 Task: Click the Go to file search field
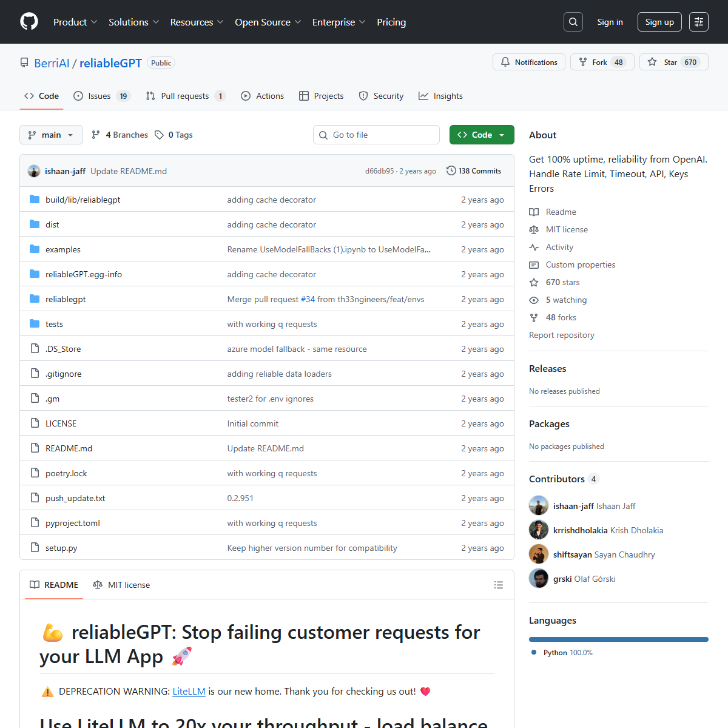(376, 135)
